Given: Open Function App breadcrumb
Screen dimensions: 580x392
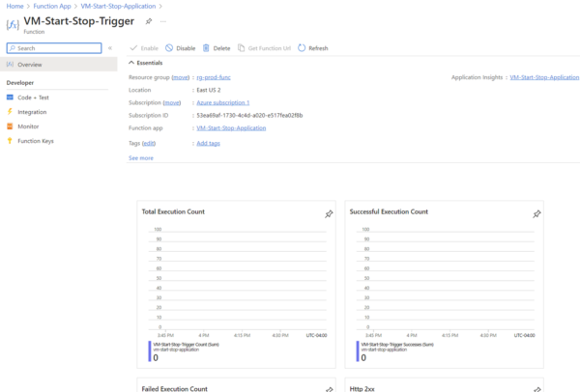Looking at the screenshot, I should pos(52,7).
